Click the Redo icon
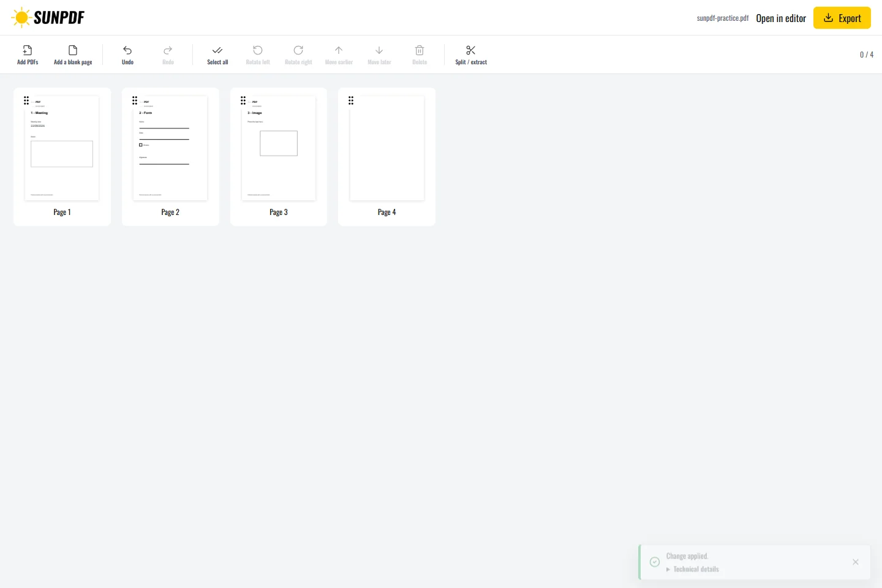The image size is (882, 588). 168,50
